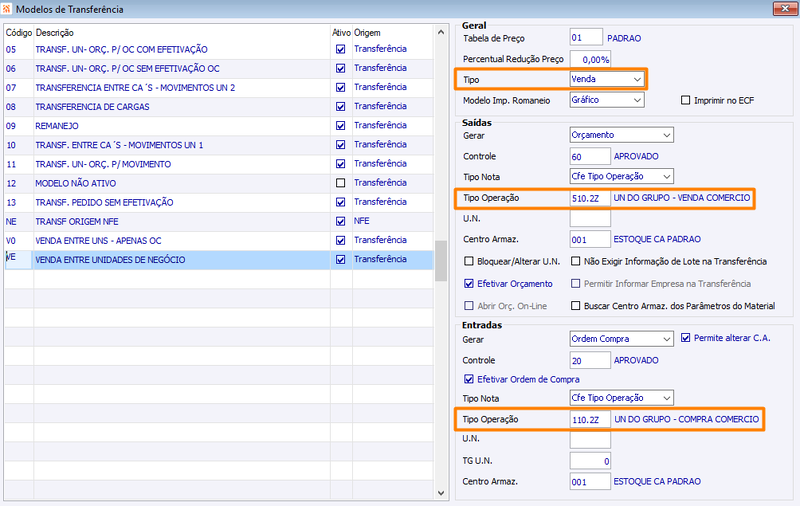Select row TRANSFERENCIA DE CARGAS
The height and width of the screenshot is (506, 800).
(218, 107)
